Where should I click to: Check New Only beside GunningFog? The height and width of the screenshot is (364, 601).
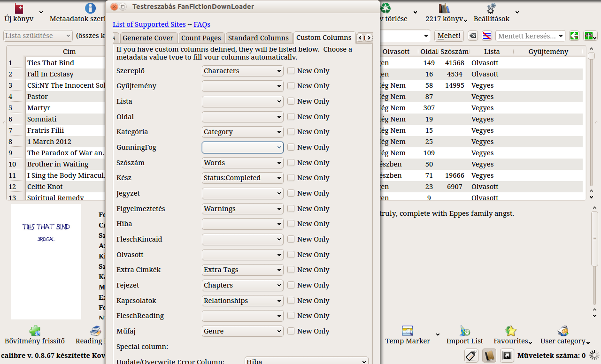point(291,147)
